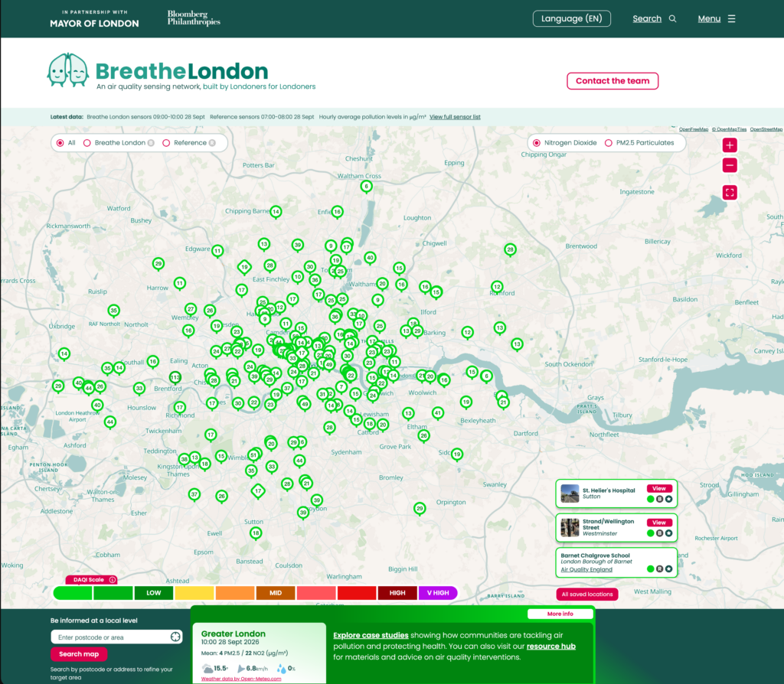Click the Greater London summary heading

pos(233,634)
